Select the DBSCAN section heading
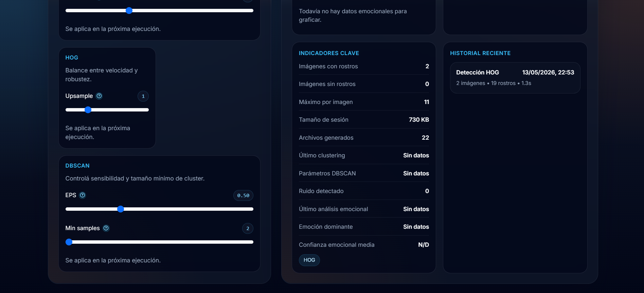Viewport: 644px width, 293px height. pyautogui.click(x=77, y=166)
